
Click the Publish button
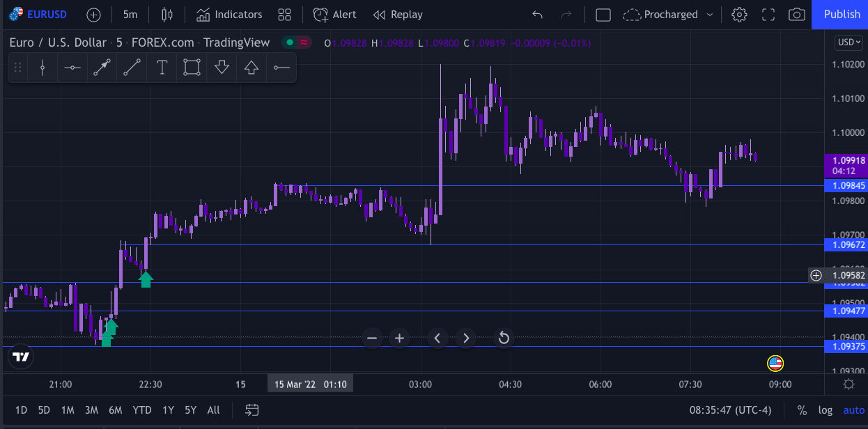tap(842, 15)
